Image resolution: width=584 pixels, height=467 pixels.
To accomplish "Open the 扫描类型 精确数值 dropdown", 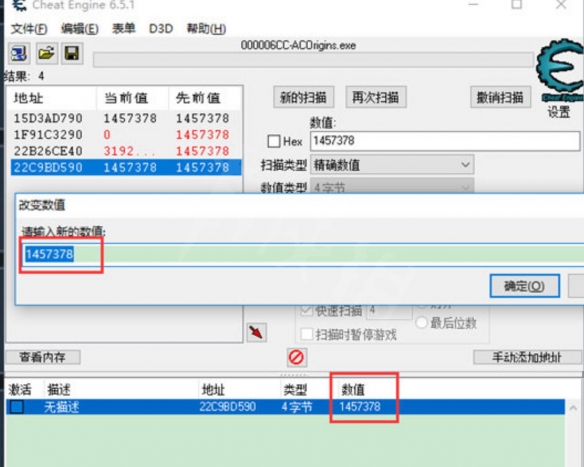I will click(392, 165).
